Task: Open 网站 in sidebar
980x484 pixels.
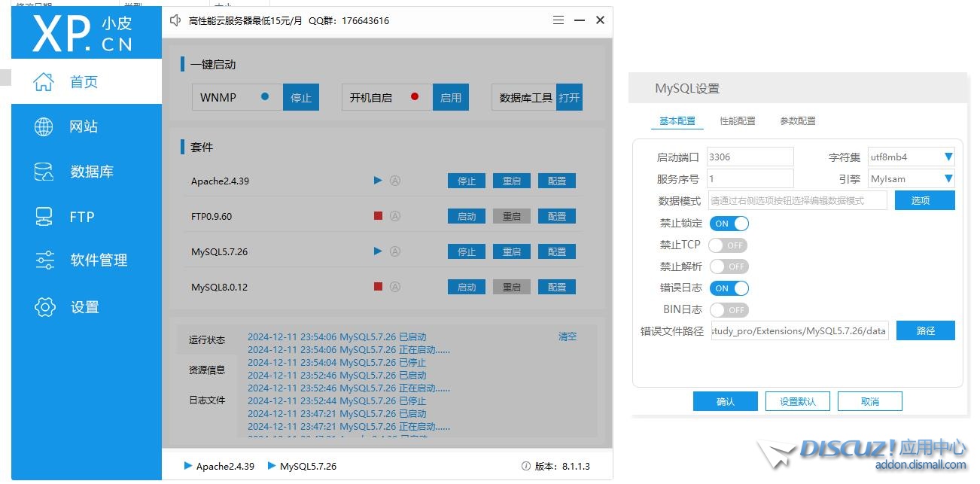Action: coord(87,126)
